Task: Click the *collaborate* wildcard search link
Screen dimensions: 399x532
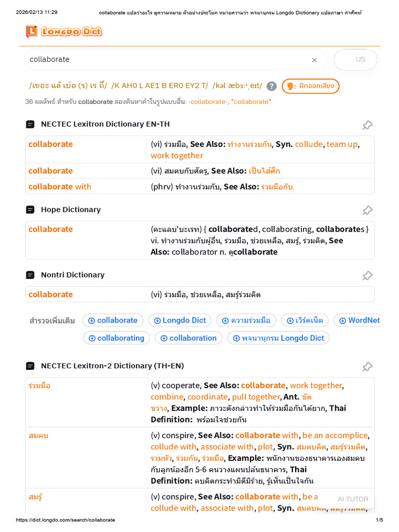Action: (x=251, y=102)
